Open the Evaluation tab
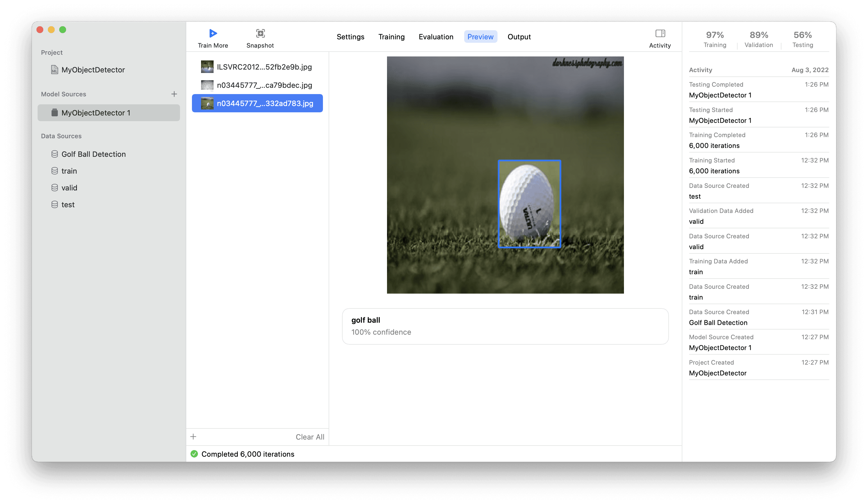Screen dimensions: 868x504 point(436,37)
